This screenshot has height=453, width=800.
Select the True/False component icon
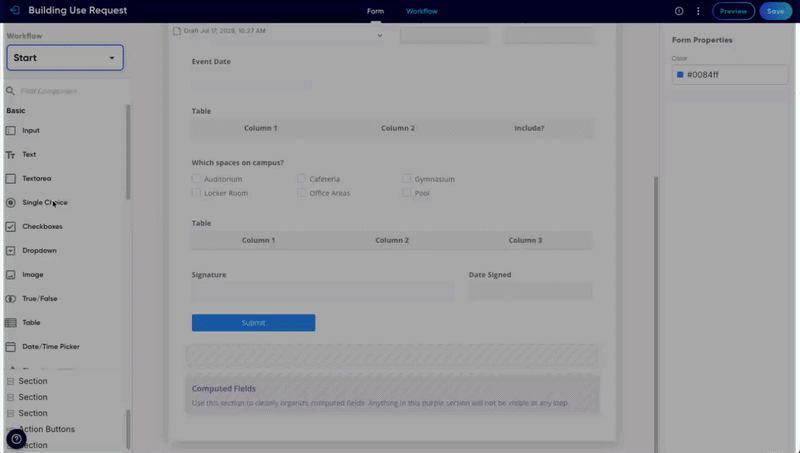[x=11, y=298]
